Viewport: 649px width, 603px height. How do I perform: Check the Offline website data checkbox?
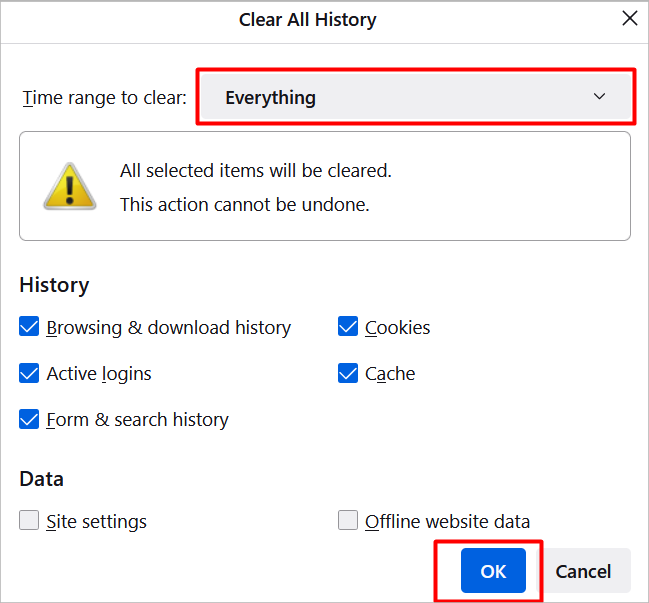tap(348, 521)
